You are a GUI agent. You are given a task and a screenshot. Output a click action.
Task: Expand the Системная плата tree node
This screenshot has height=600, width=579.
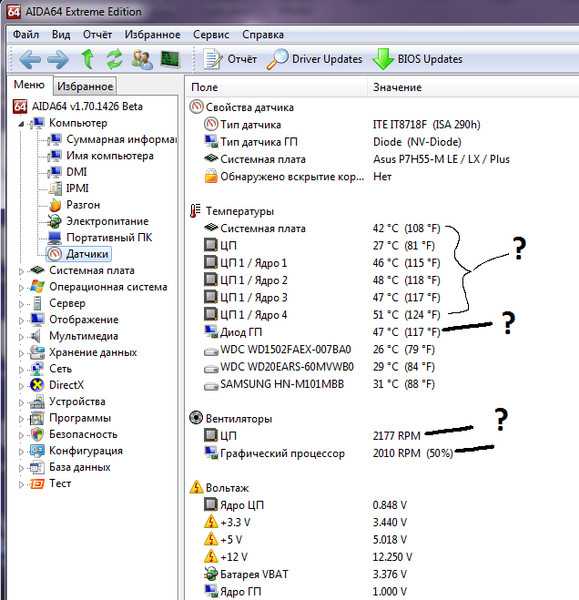[x=21, y=271]
